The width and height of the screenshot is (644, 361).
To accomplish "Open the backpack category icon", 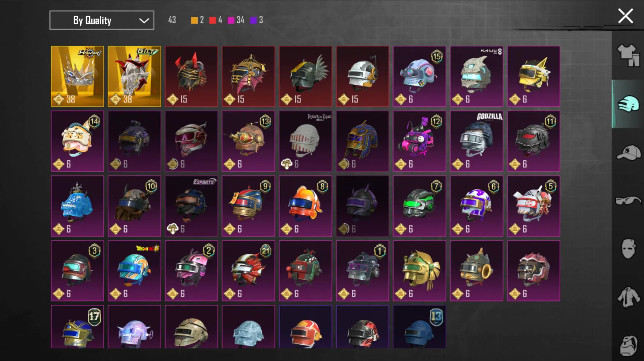I will pos(628,345).
